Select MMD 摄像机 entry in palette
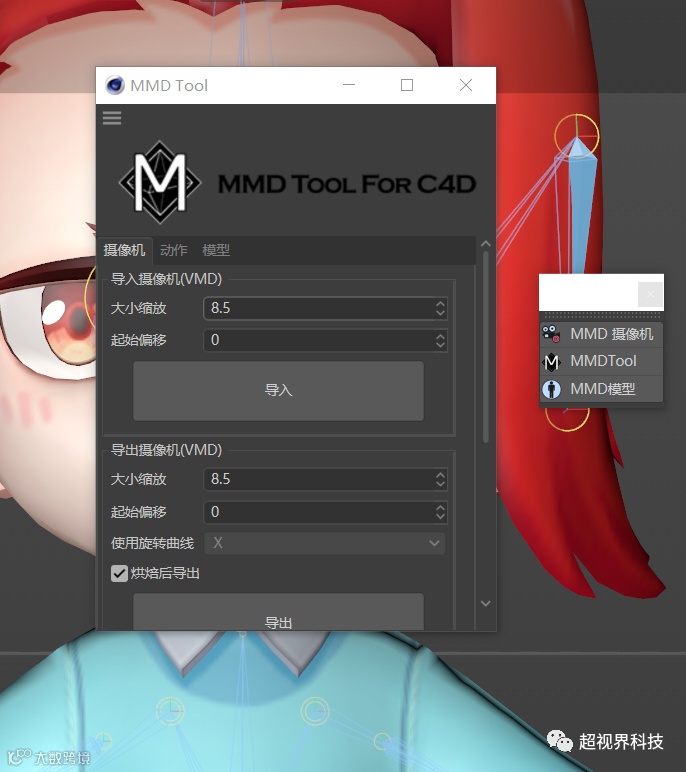Viewport: 686px width, 772px height. pos(601,334)
